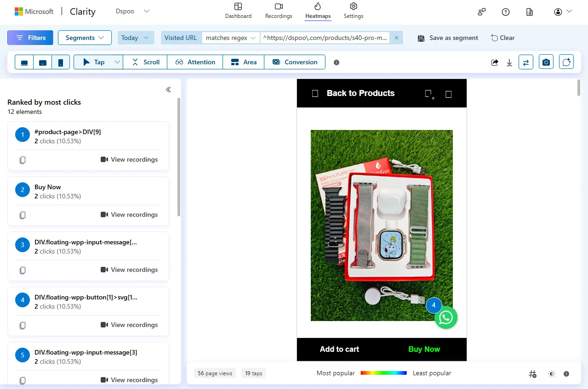588x389 pixels.
Task: Open the help question mark icon
Action: pyautogui.click(x=506, y=12)
